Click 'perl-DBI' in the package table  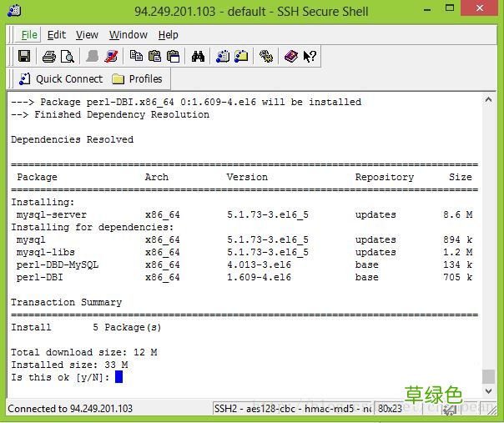[x=40, y=277]
